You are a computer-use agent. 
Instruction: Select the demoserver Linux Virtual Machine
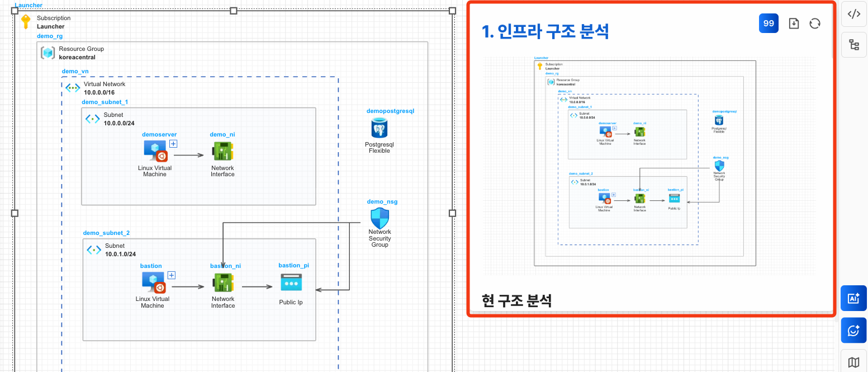(155, 152)
